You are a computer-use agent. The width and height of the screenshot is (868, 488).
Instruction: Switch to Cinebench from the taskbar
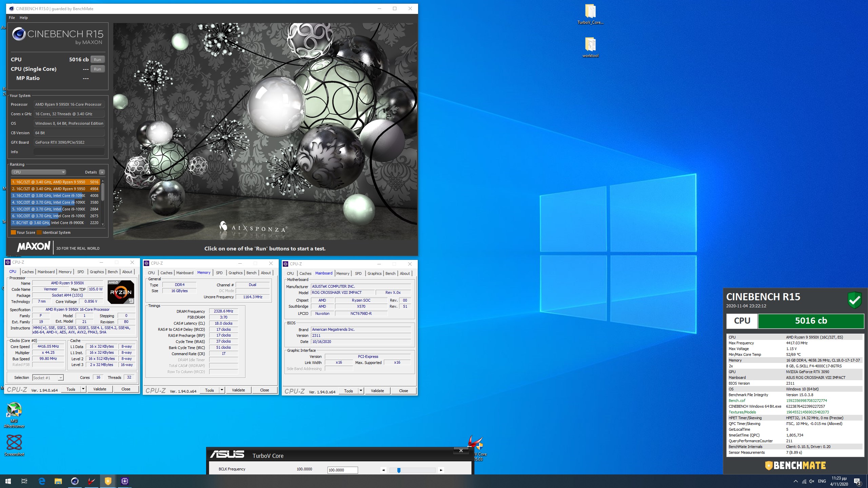75,481
